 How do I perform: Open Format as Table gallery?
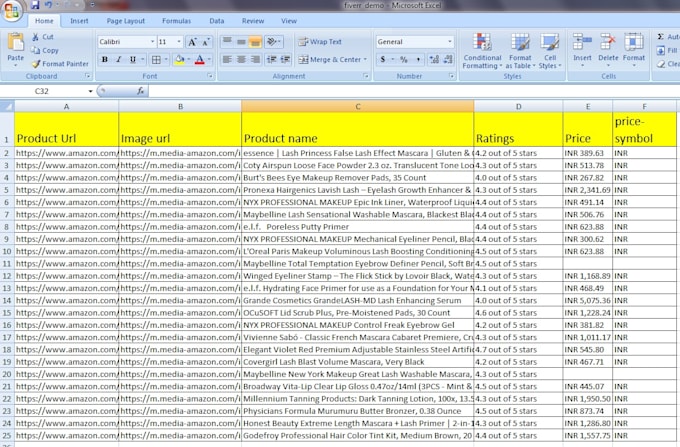(520, 51)
